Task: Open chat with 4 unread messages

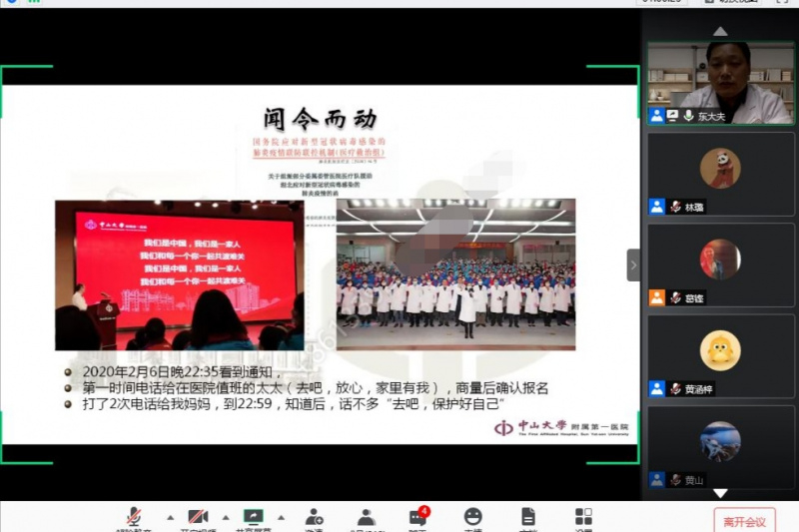Action: tap(418, 516)
